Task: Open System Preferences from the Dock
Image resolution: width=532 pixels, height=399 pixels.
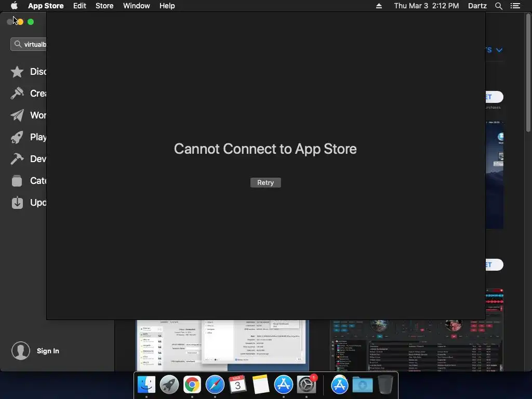Action: pyautogui.click(x=307, y=385)
